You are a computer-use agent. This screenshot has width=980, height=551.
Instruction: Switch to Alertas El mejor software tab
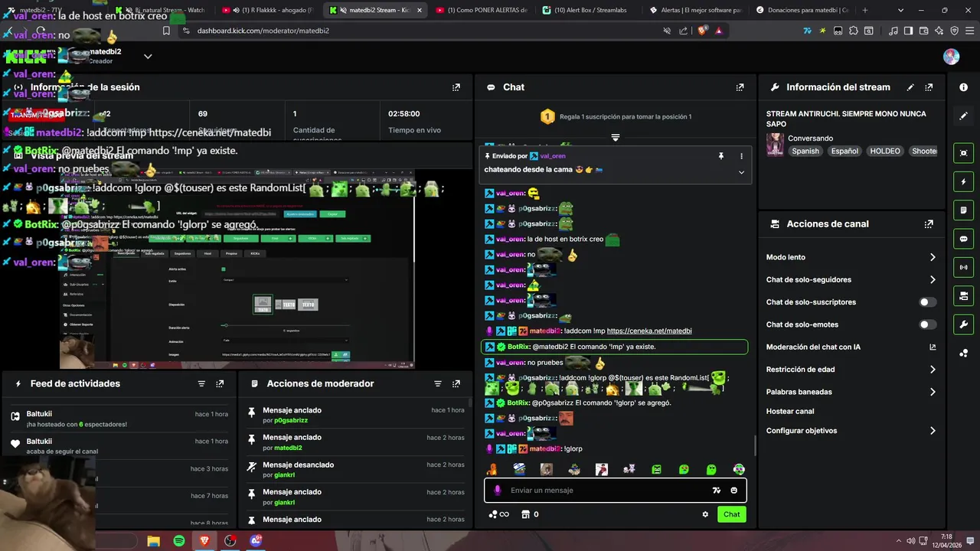click(695, 10)
